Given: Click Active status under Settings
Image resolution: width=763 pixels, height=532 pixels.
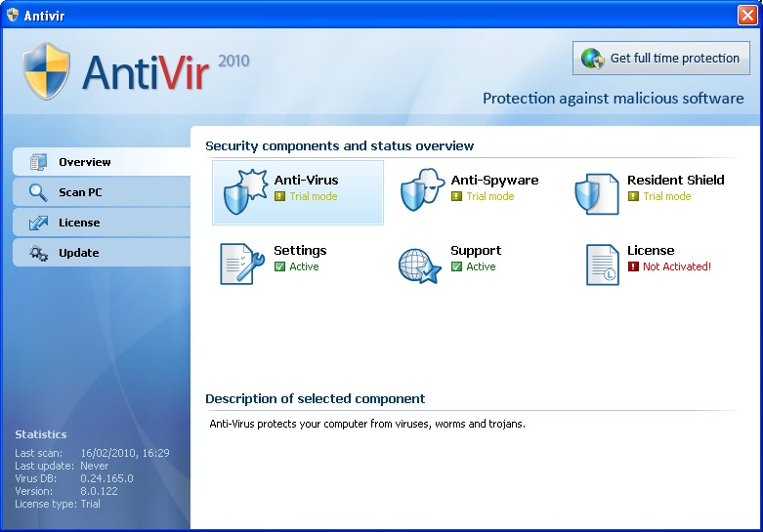Looking at the screenshot, I should tap(304, 266).
